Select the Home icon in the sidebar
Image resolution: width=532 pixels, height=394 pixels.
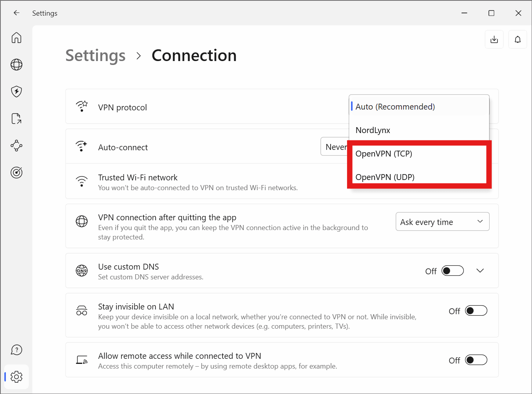coord(16,38)
